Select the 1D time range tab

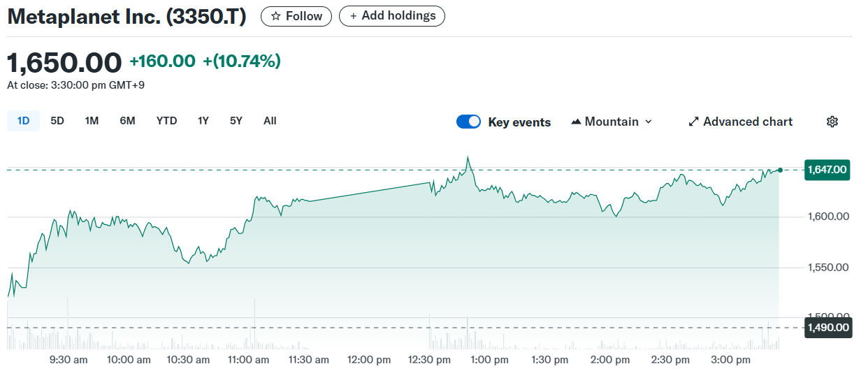(x=23, y=121)
